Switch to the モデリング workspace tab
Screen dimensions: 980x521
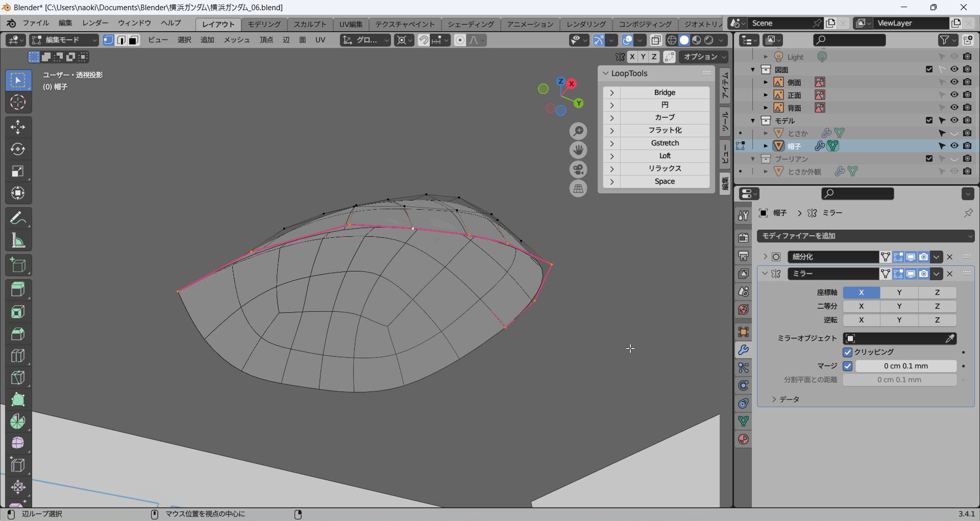click(x=264, y=24)
